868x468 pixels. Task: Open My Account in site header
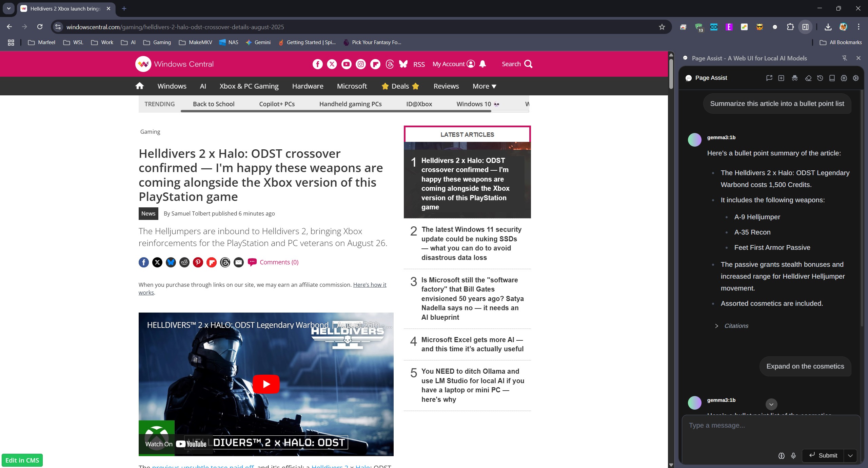[453, 64]
